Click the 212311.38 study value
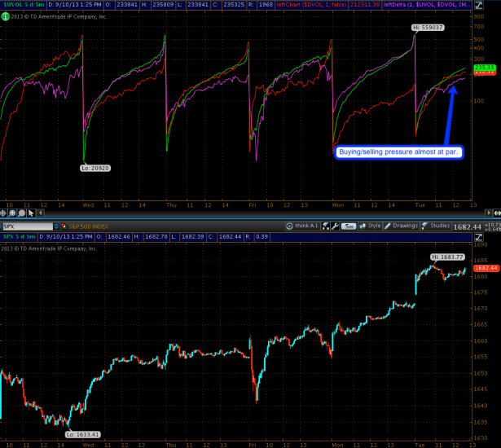 365,5
